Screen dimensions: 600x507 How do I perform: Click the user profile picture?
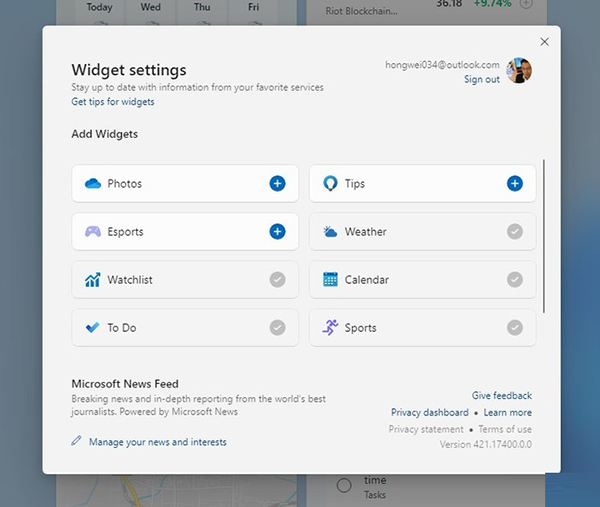[519, 71]
